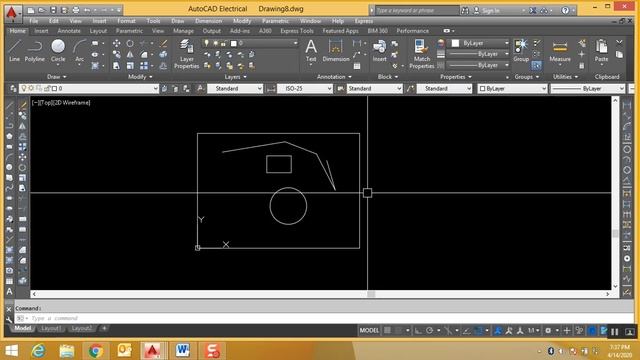Click the Move tool in Modify panel
Viewport: 640px width, 360px height.
pos(116,43)
